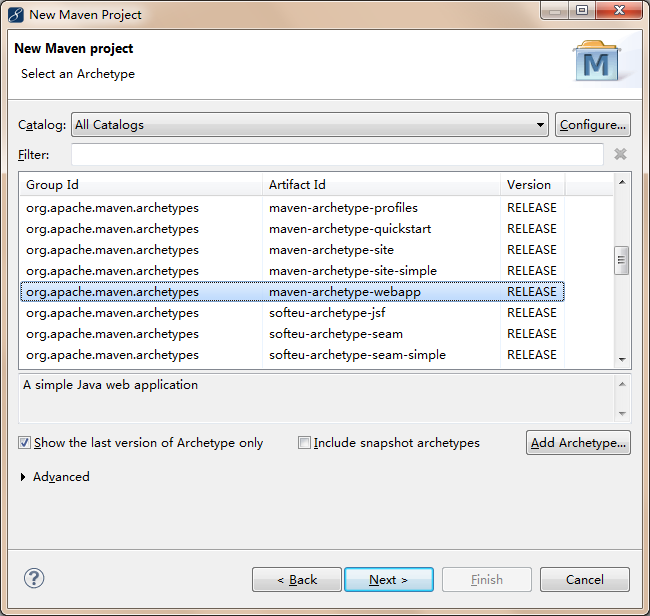Select the softeu-archetype-jsf row
This screenshot has width=650, height=616.
tap(292, 313)
